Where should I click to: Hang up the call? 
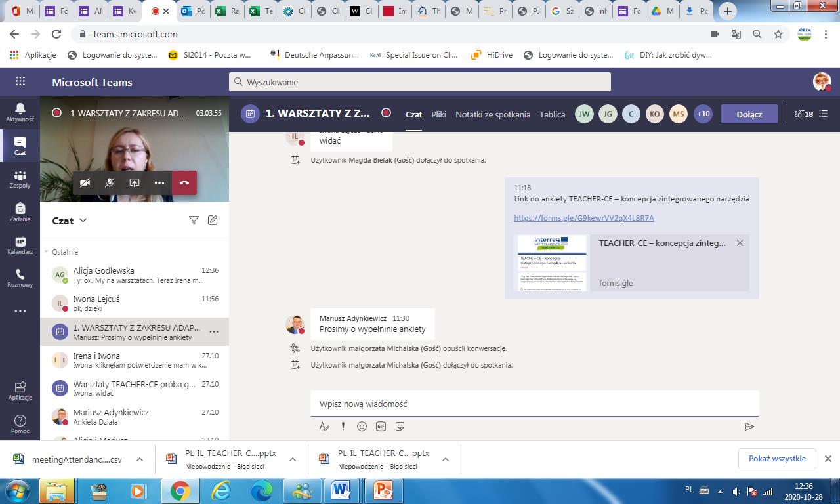point(184,183)
